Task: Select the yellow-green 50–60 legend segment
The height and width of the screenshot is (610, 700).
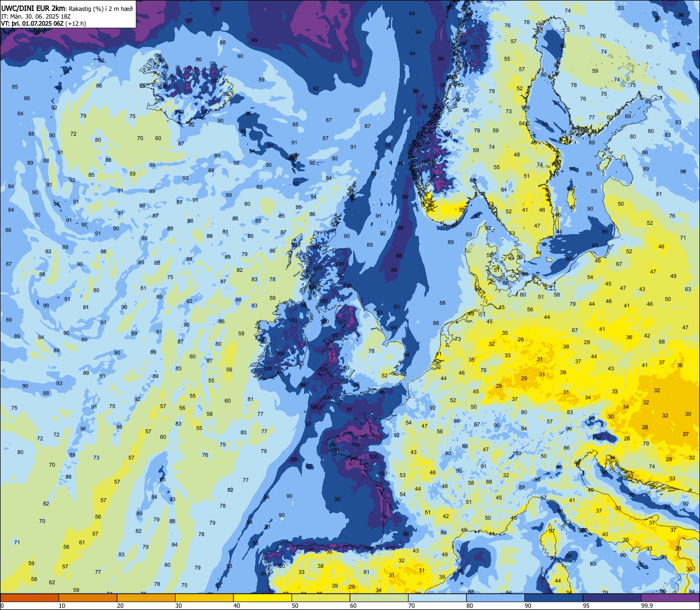Action: [x=320, y=597]
